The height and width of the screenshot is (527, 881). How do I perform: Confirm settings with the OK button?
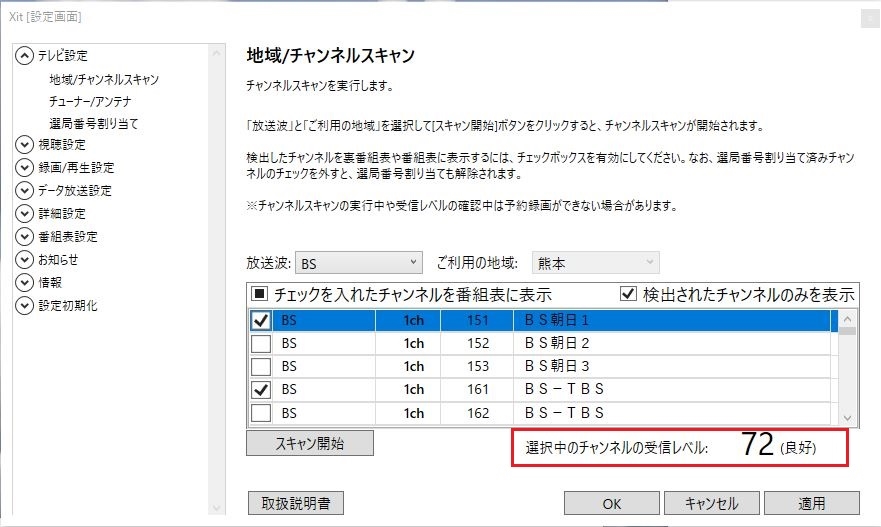[x=612, y=503]
